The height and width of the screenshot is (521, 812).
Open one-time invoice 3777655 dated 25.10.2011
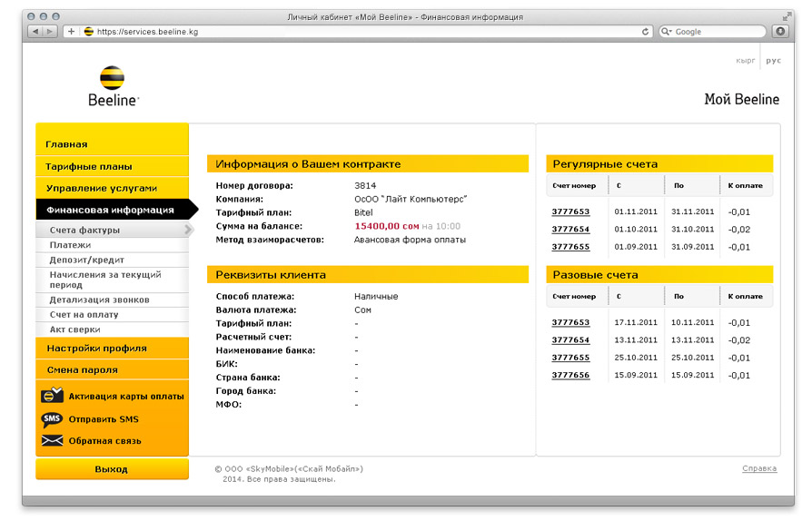(x=570, y=358)
